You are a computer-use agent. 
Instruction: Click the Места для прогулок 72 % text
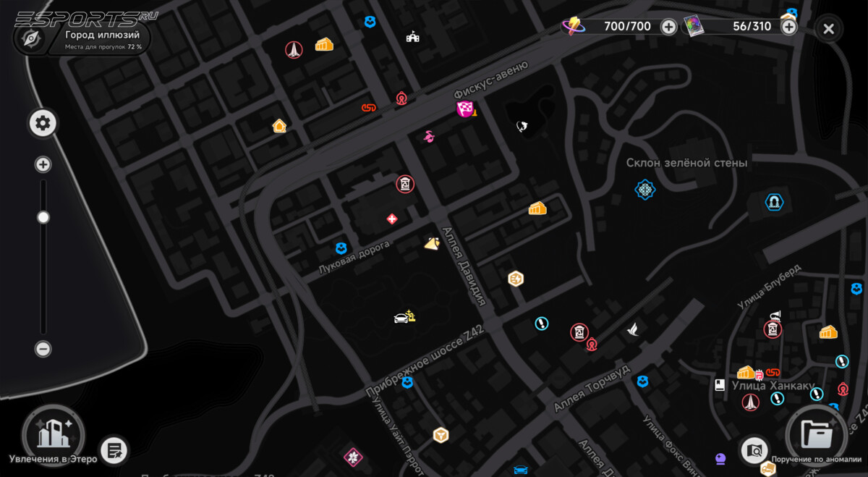coord(103,46)
